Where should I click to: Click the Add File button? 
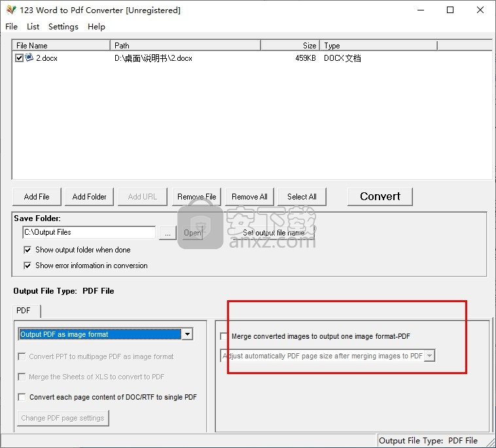coord(37,197)
